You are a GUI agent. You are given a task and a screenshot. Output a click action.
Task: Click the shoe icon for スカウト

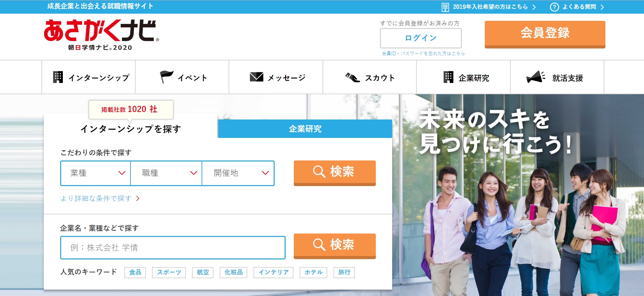(x=353, y=77)
